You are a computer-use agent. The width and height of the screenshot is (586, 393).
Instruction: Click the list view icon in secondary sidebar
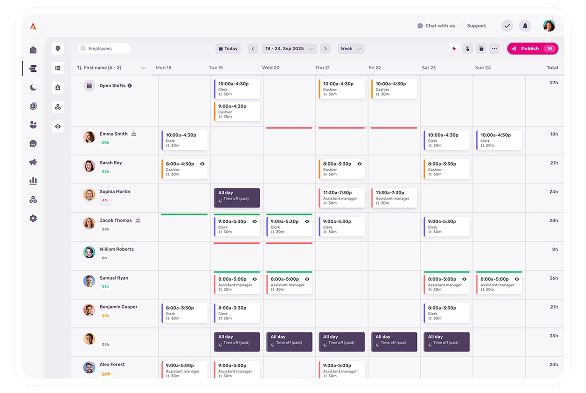(x=58, y=68)
